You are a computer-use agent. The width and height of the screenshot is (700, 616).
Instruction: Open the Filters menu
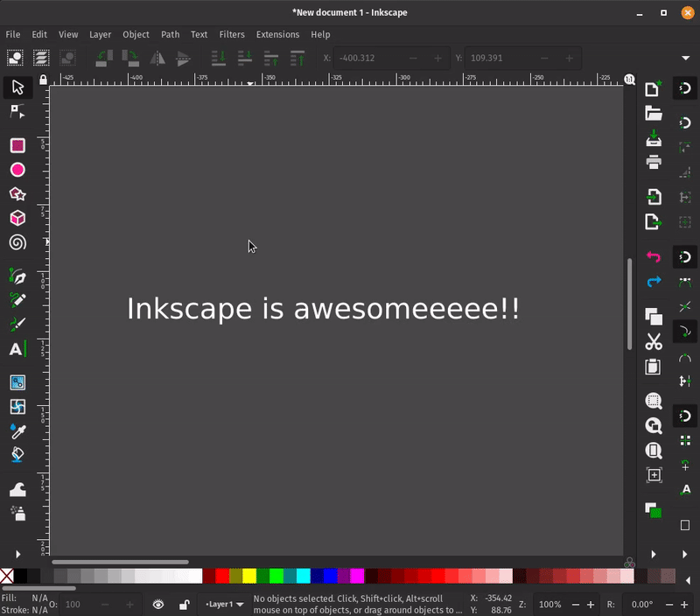(x=232, y=34)
